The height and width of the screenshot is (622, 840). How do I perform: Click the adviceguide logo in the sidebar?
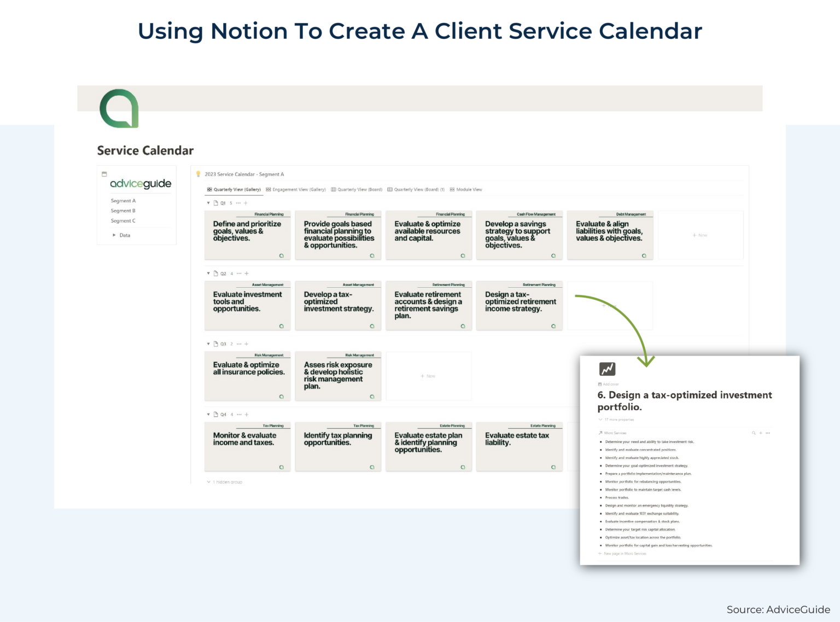(x=139, y=184)
